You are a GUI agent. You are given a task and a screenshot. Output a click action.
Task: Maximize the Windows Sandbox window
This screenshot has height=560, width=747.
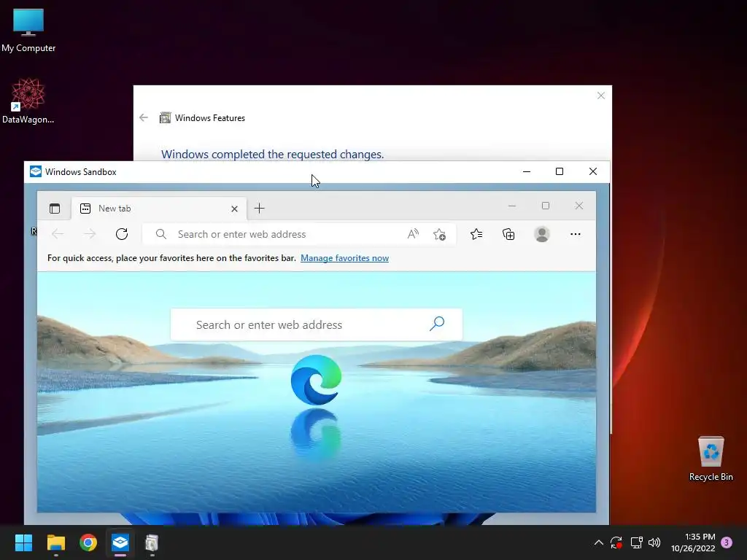click(x=560, y=171)
